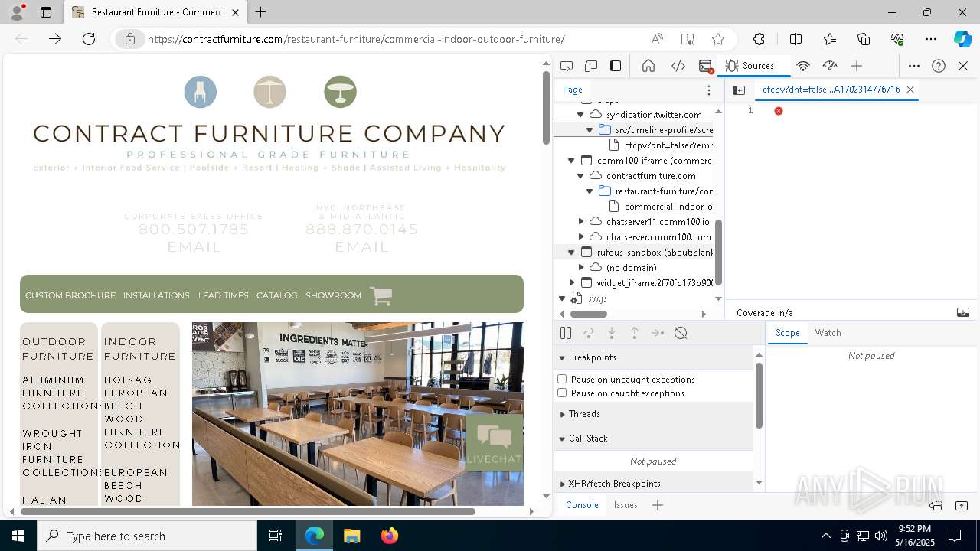Expand the (no domain) tree node

[x=580, y=268]
